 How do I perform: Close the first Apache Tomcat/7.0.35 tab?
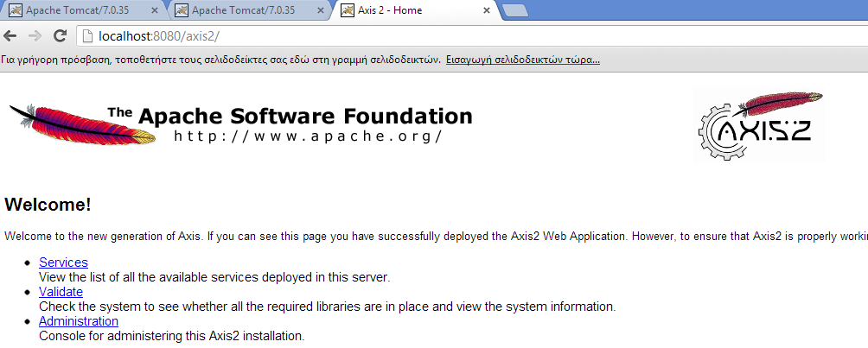click(x=155, y=10)
